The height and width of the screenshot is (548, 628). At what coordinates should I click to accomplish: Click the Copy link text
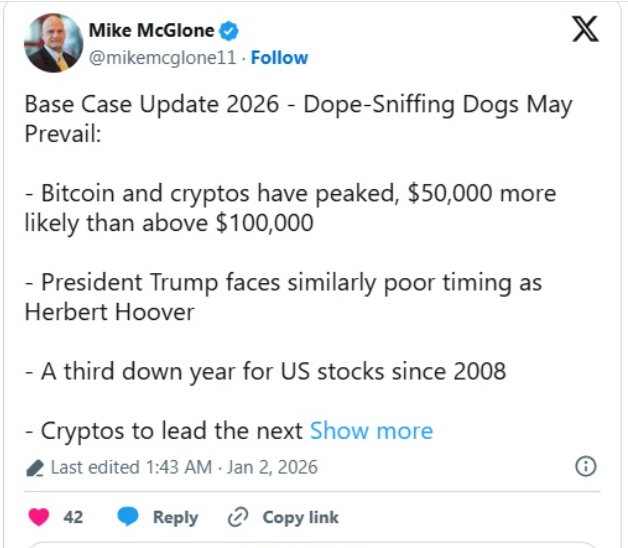[x=300, y=517]
